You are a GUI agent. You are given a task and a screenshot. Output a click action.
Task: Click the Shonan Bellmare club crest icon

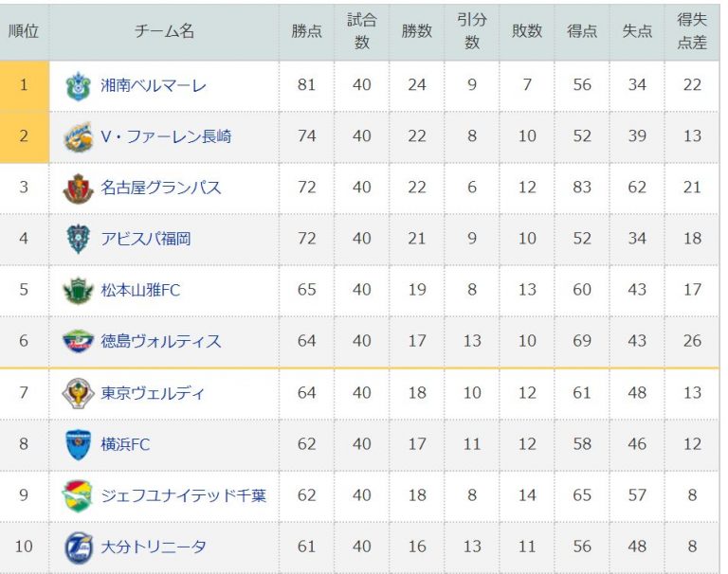pos(78,86)
